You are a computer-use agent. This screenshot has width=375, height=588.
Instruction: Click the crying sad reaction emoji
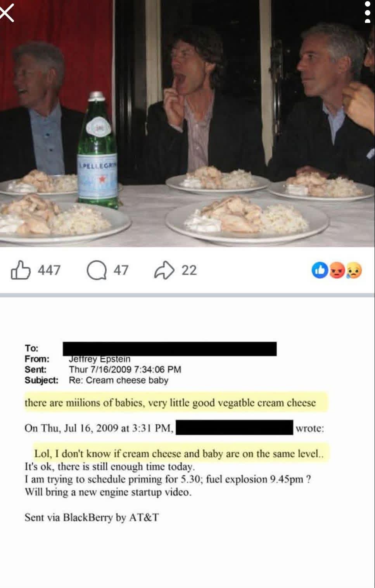[354, 271]
